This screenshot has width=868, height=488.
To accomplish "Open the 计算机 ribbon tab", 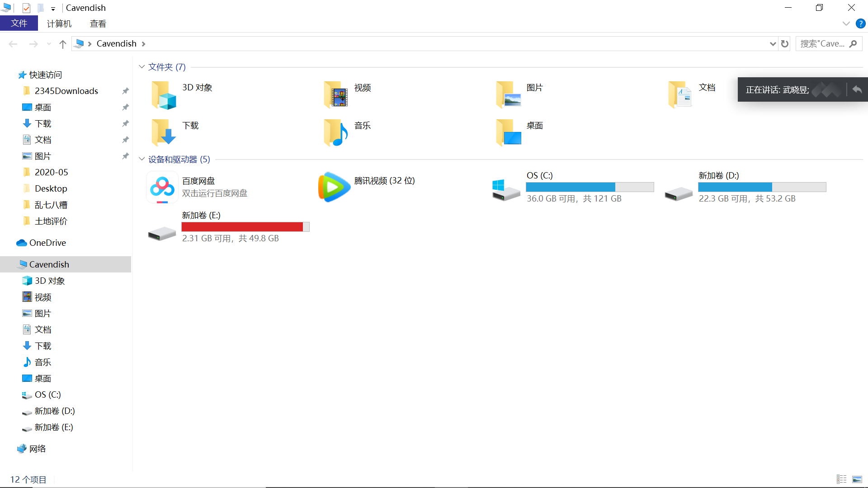I will (59, 23).
